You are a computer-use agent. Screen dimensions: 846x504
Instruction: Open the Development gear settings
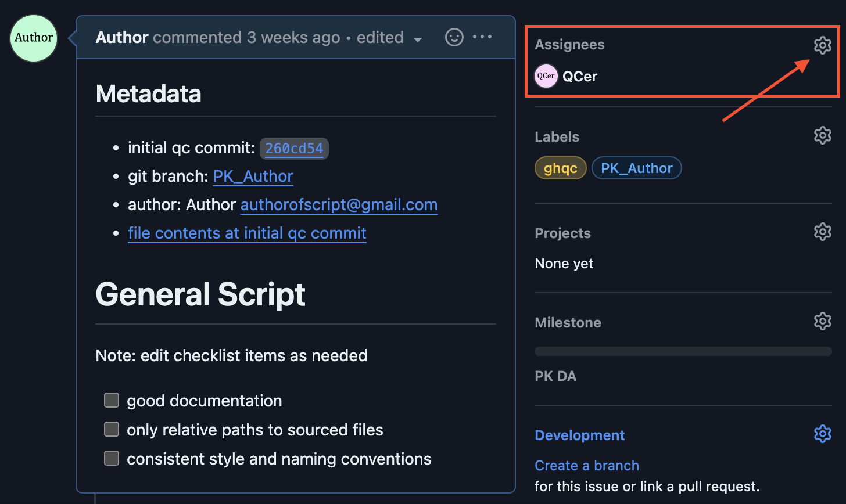(x=822, y=434)
